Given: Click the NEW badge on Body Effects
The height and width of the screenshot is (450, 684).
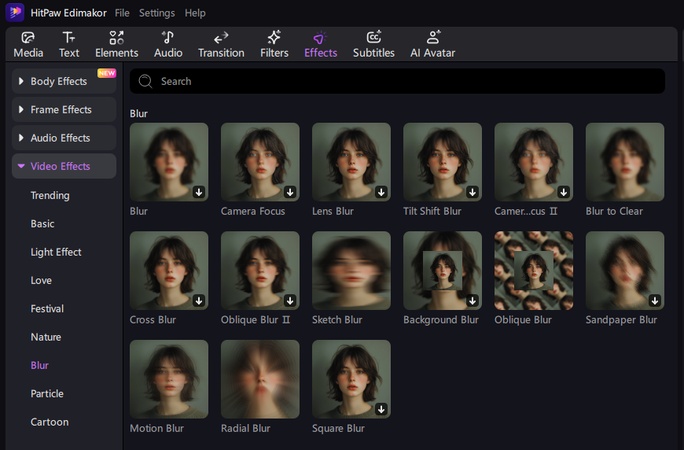Looking at the screenshot, I should click(106, 73).
